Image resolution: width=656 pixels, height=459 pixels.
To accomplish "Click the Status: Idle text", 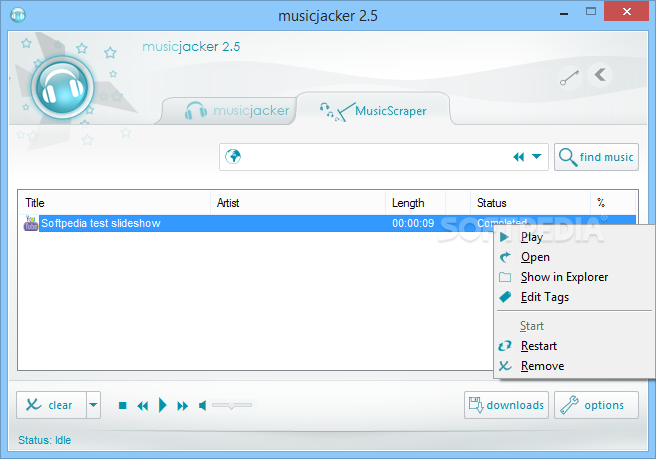I will [x=45, y=440].
